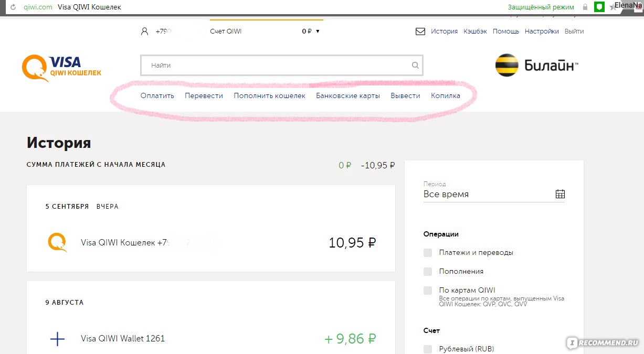The height and width of the screenshot is (354, 644).
Task: Click the Visa QIWI Koшелек logo
Action: point(61,69)
